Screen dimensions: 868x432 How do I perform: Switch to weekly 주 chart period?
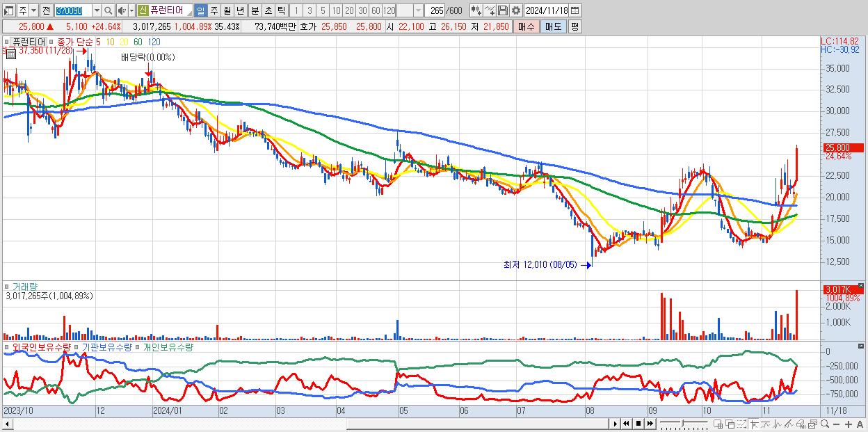(x=214, y=10)
